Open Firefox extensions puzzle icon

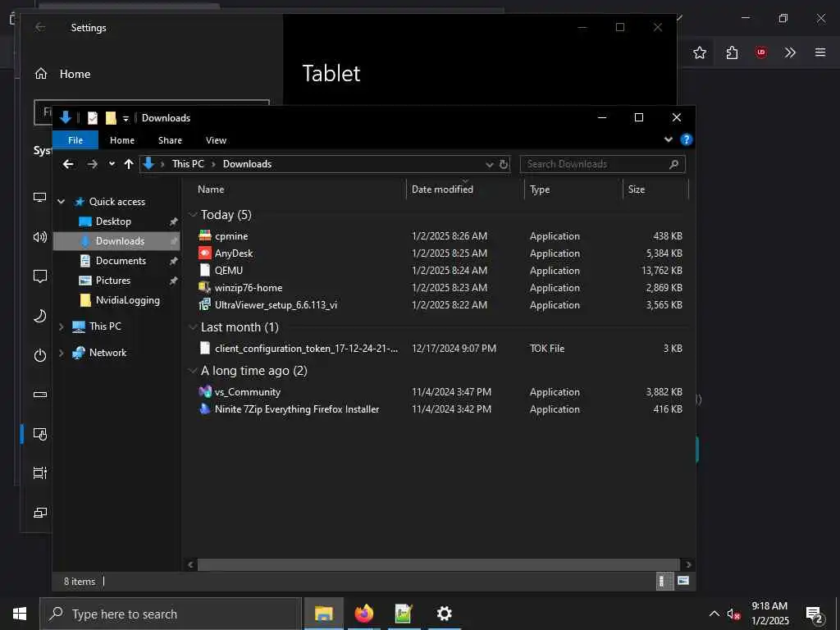click(x=732, y=52)
